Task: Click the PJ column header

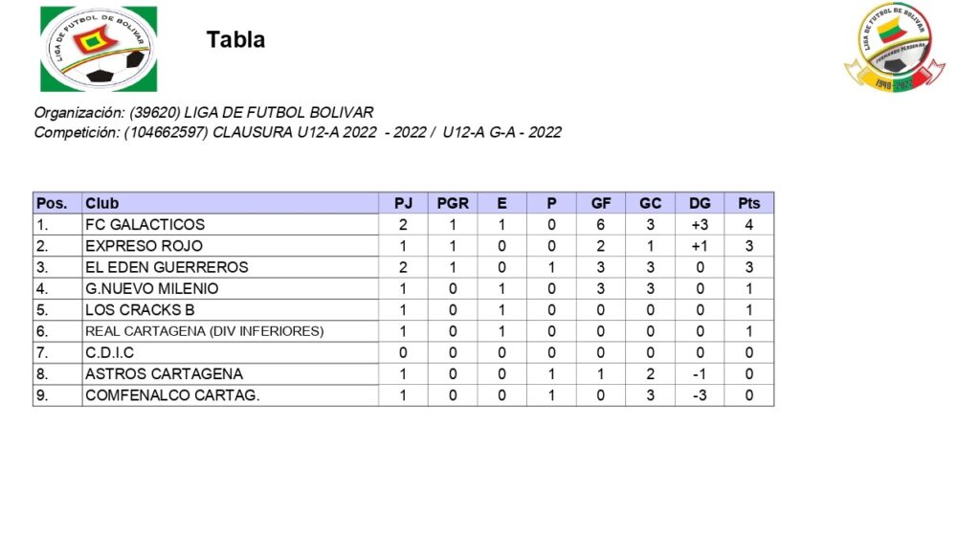Action: (x=403, y=203)
